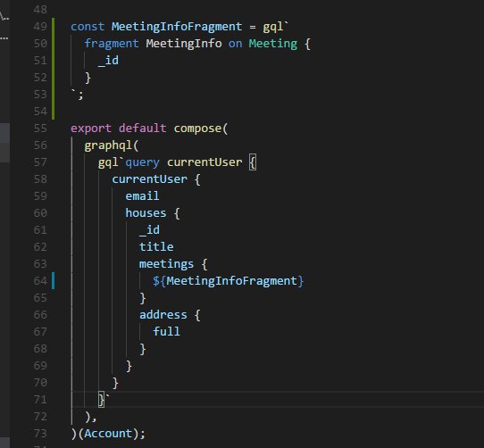Click the 'const' keyword on line 49
The height and width of the screenshot is (448, 484).
click(x=88, y=27)
